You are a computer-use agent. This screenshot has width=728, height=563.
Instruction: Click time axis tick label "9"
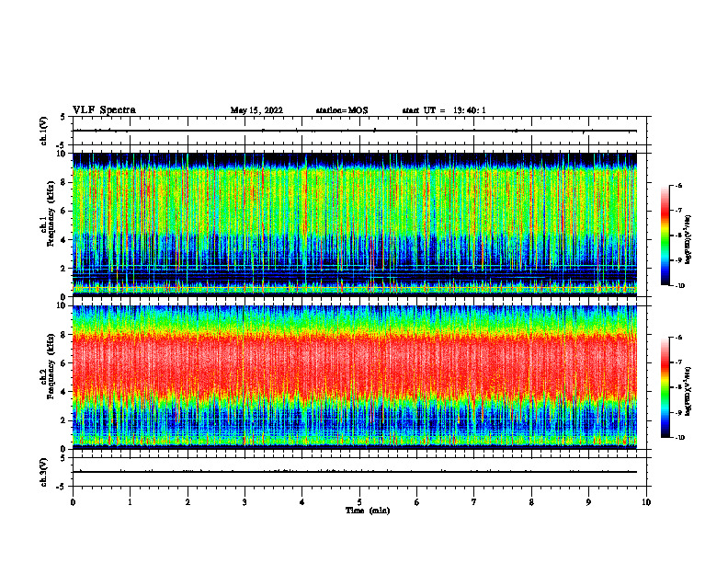click(x=588, y=502)
